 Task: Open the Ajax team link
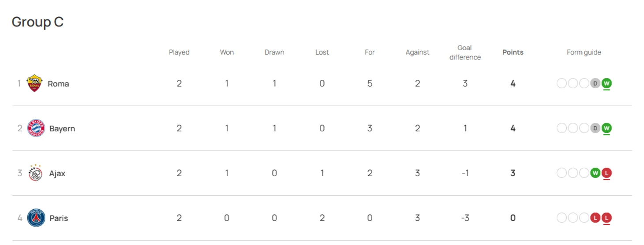pos(57,174)
